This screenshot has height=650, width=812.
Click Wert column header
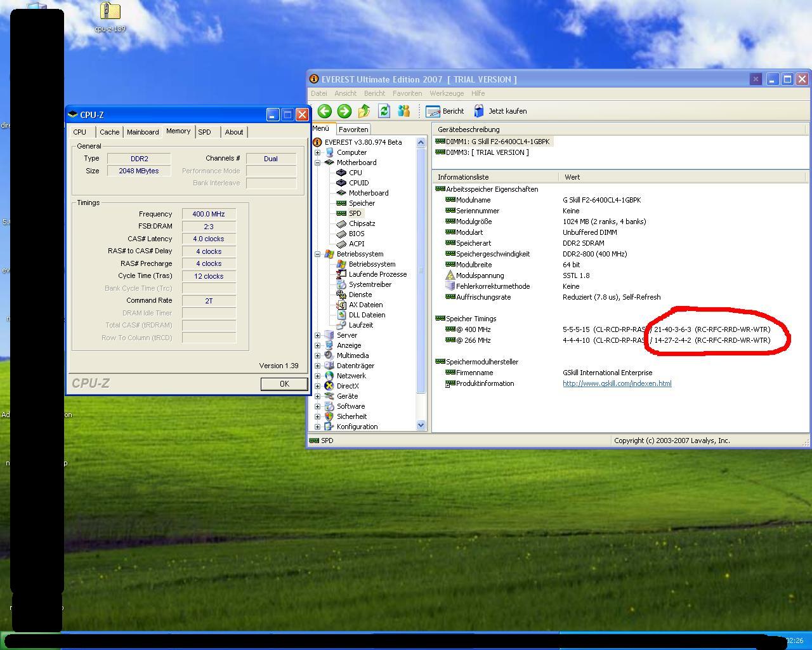[683, 177]
